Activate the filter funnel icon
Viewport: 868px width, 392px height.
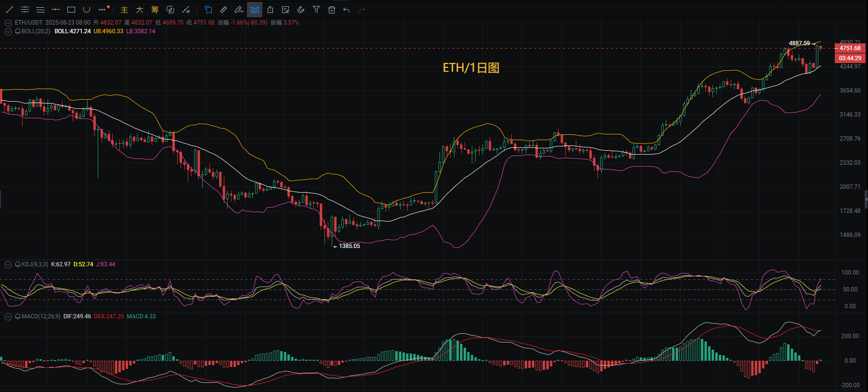(x=316, y=10)
